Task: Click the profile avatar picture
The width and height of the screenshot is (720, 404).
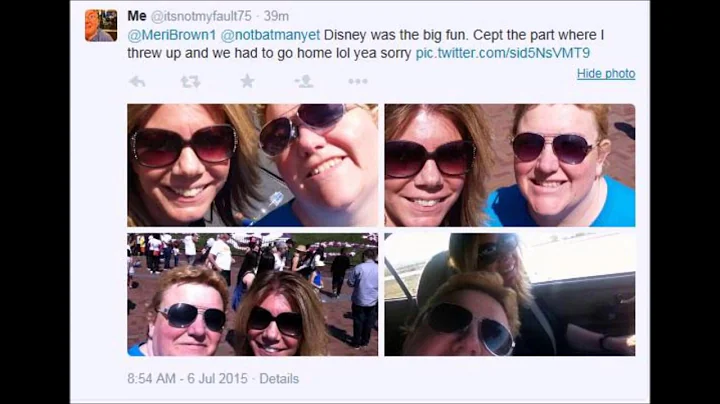Action: pos(101,25)
